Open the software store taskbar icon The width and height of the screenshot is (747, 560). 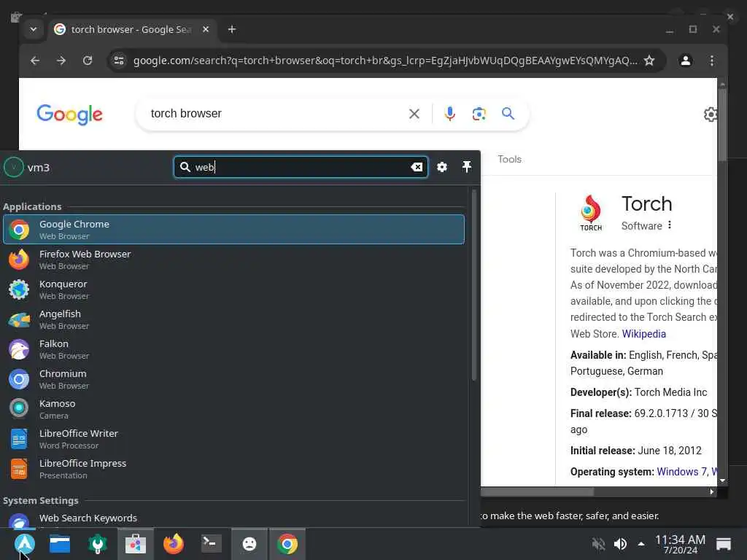[135, 543]
